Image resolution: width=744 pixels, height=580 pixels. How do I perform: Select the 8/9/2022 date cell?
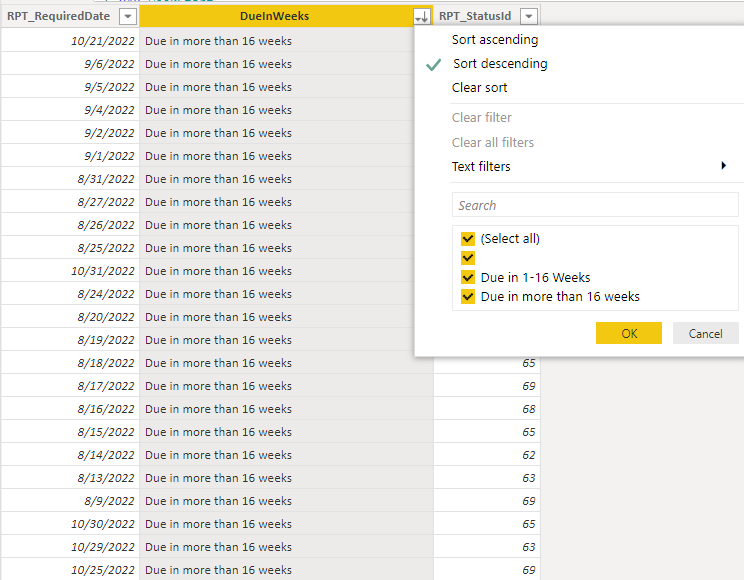(x=70, y=501)
